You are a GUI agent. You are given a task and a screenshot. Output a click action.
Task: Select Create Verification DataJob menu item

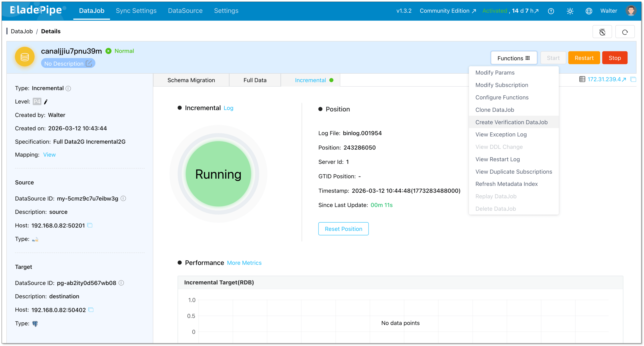pyautogui.click(x=511, y=122)
